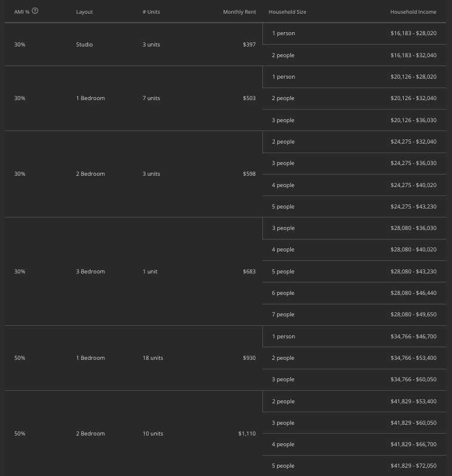Select the $930 monthly rent value
Image resolution: width=452 pixels, height=476 pixels.
(x=249, y=358)
